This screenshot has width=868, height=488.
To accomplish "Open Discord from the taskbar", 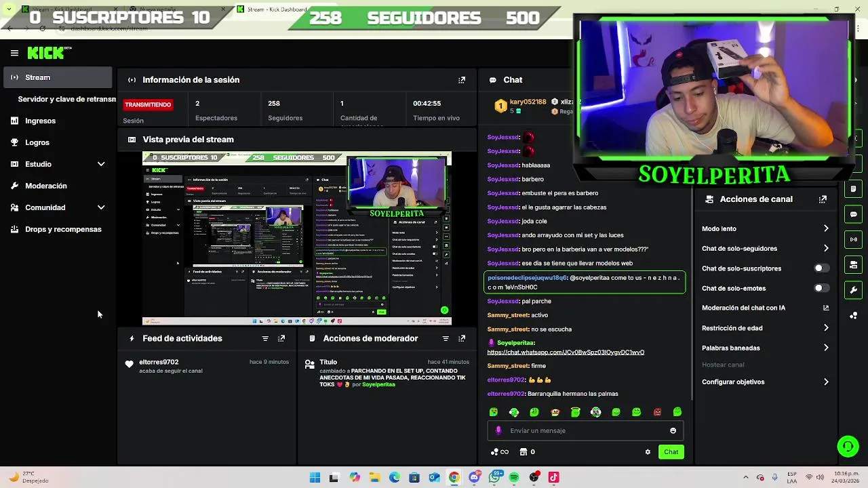I will click(x=474, y=477).
